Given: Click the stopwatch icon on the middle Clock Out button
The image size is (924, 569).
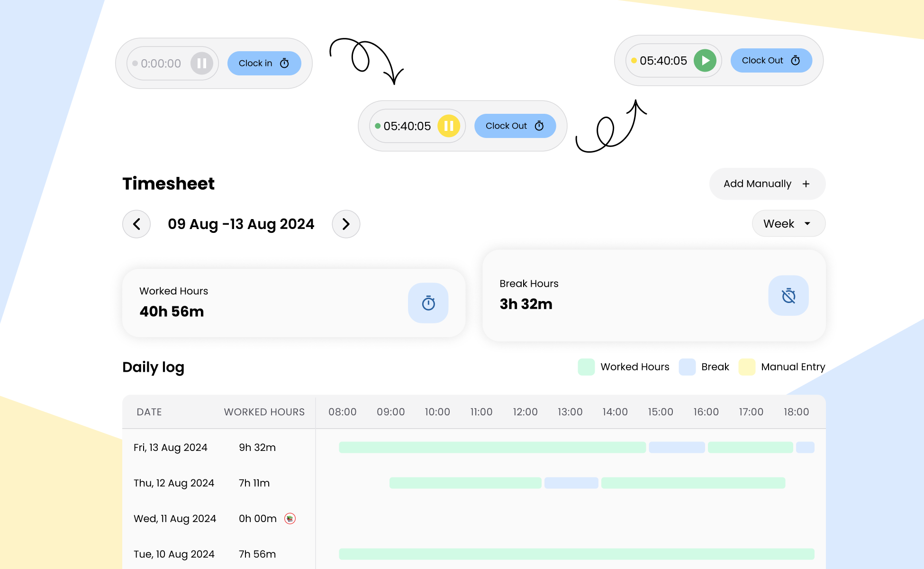Looking at the screenshot, I should click(540, 126).
